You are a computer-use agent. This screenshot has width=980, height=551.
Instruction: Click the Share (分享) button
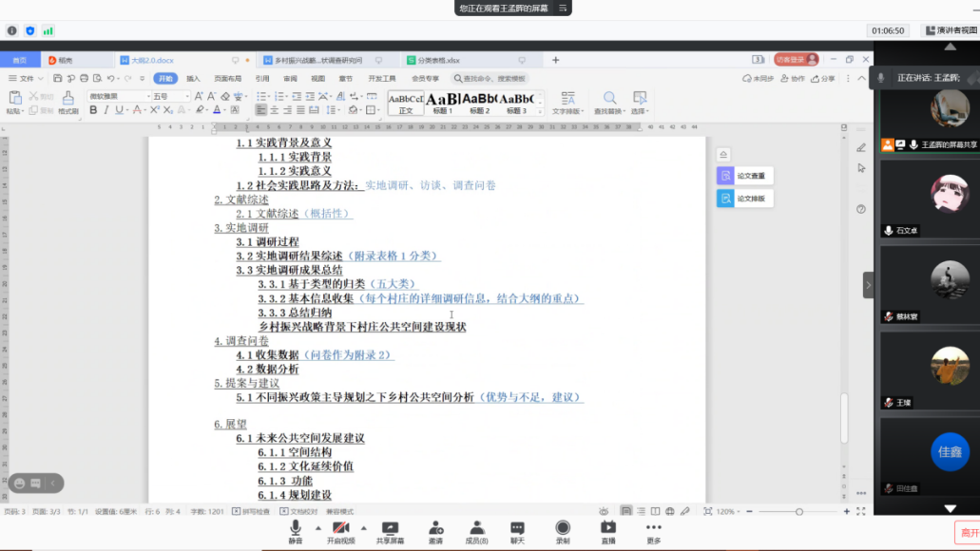[x=823, y=79]
